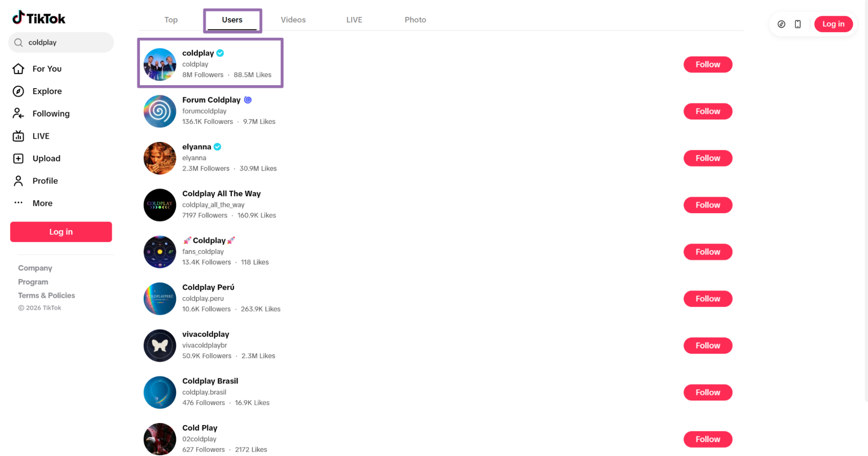Open the Explore compass icon

(18, 91)
